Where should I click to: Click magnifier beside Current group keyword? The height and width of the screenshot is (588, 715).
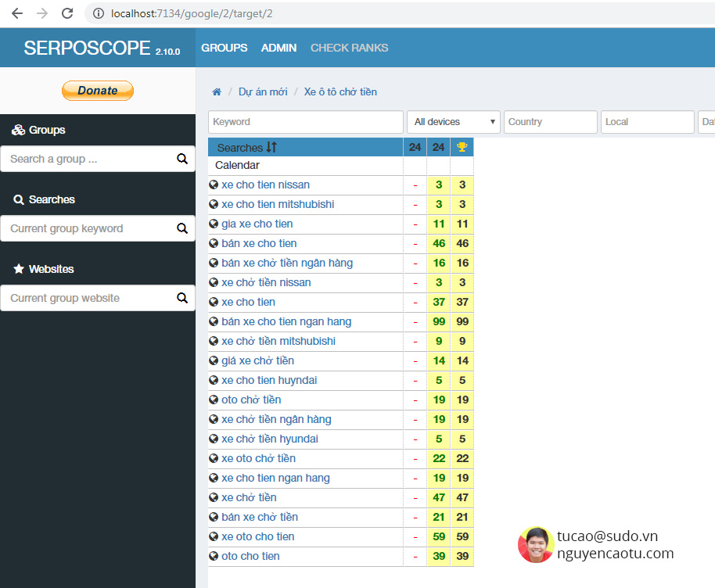pyautogui.click(x=182, y=229)
